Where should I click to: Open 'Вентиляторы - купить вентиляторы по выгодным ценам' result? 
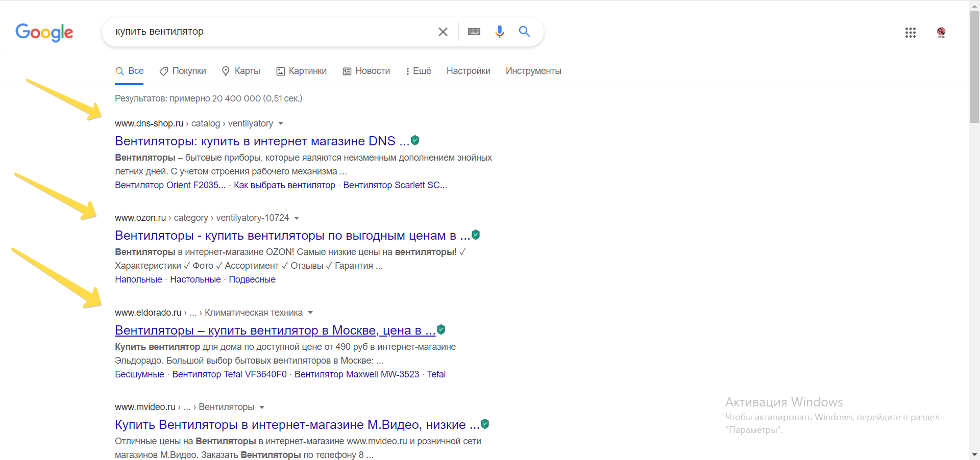point(292,235)
